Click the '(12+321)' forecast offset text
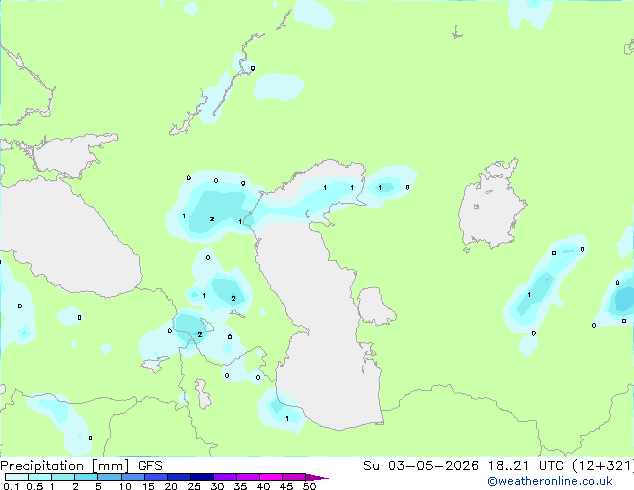The image size is (634, 490). [x=603, y=466]
